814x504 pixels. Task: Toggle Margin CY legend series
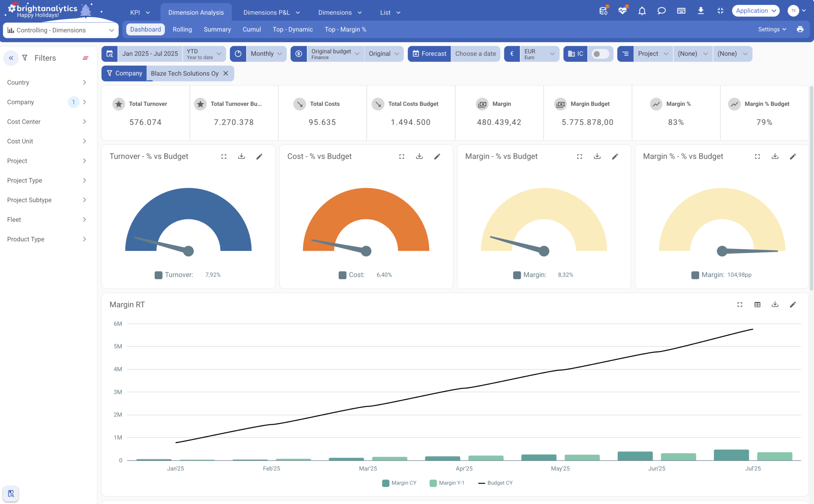pos(399,483)
